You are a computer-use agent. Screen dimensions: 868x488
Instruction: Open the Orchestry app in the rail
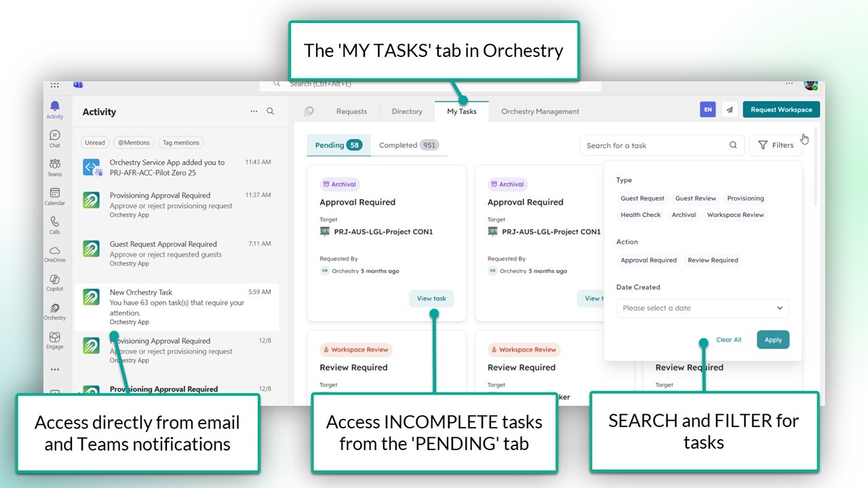click(55, 312)
